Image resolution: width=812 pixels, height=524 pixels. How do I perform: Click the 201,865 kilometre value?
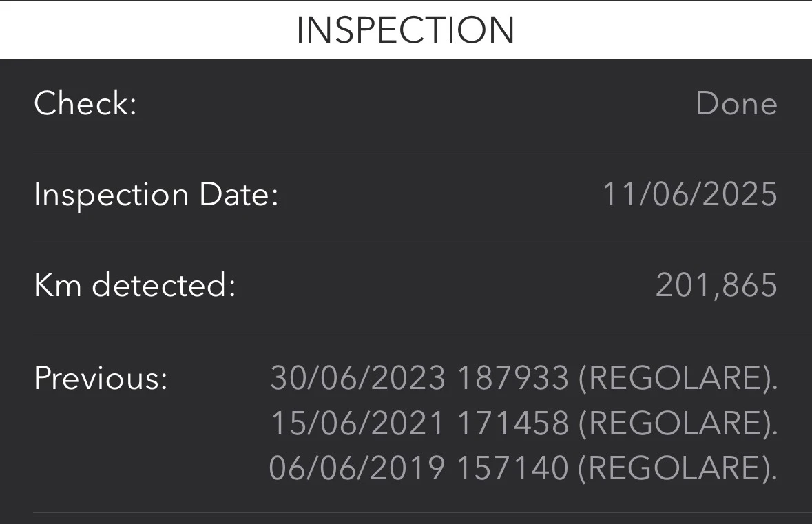point(716,286)
